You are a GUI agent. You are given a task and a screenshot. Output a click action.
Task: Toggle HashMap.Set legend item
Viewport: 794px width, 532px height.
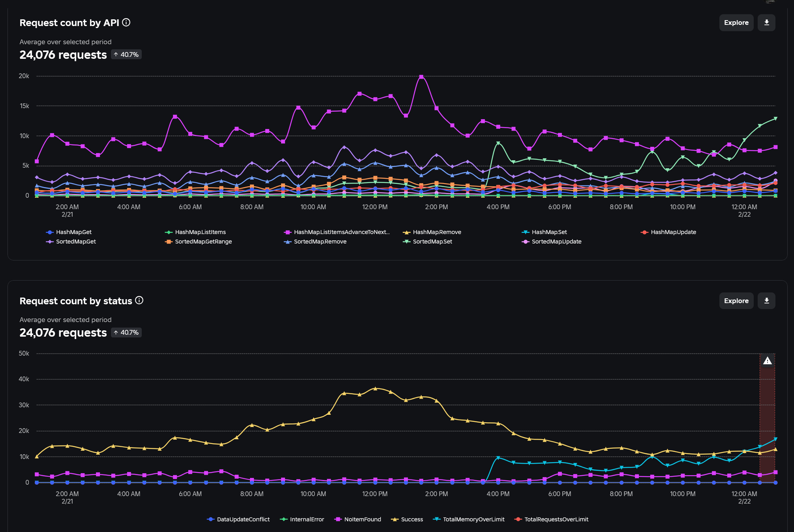click(x=544, y=232)
